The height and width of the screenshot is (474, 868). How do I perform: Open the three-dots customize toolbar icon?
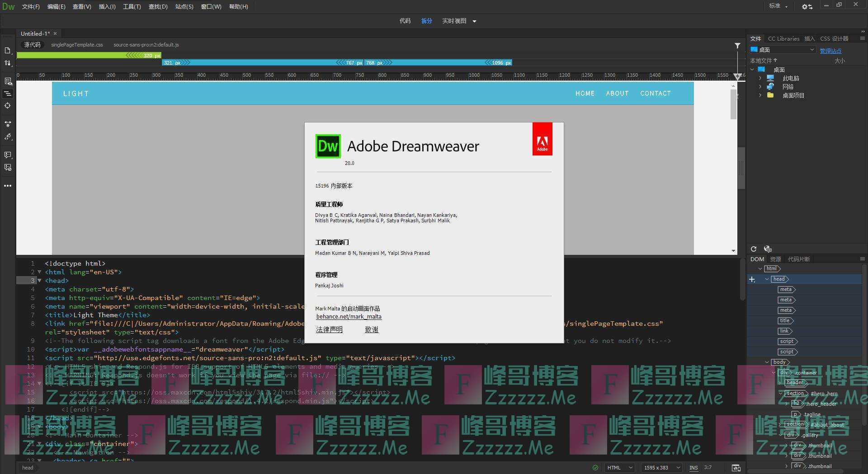pyautogui.click(x=8, y=186)
